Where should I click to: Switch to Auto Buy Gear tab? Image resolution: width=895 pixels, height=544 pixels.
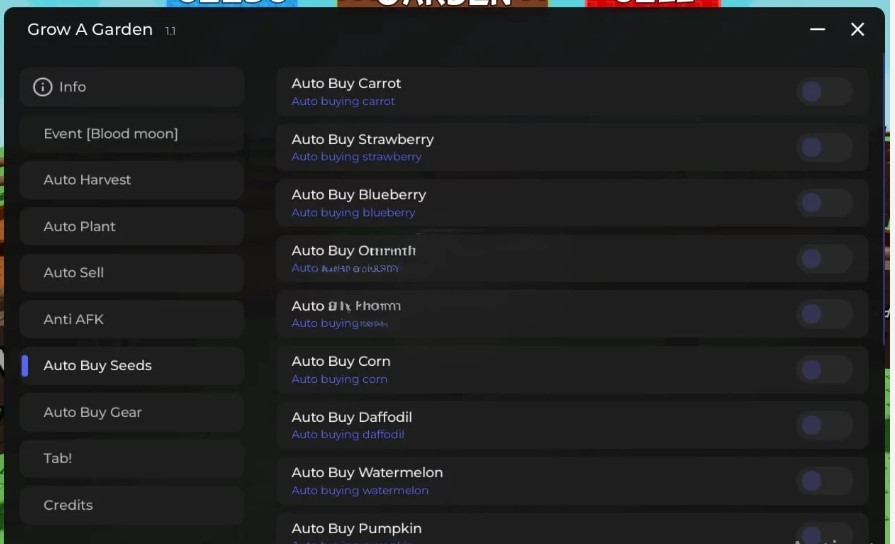tap(132, 412)
